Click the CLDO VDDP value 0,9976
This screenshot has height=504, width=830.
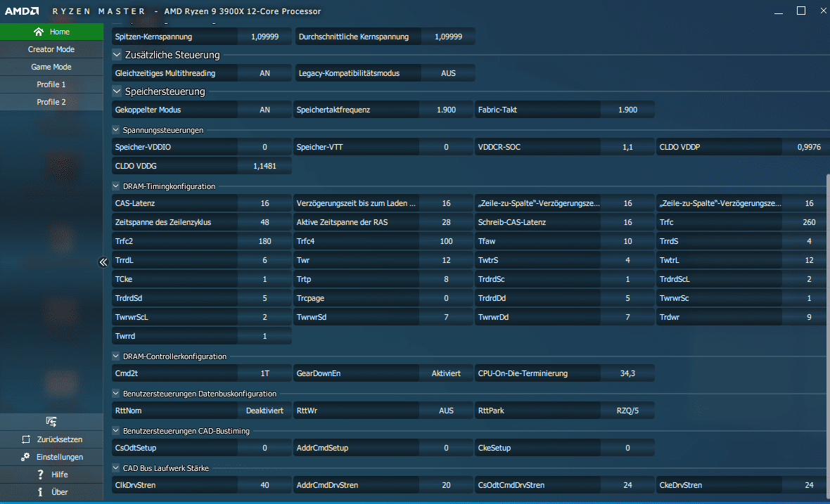pyautogui.click(x=806, y=147)
